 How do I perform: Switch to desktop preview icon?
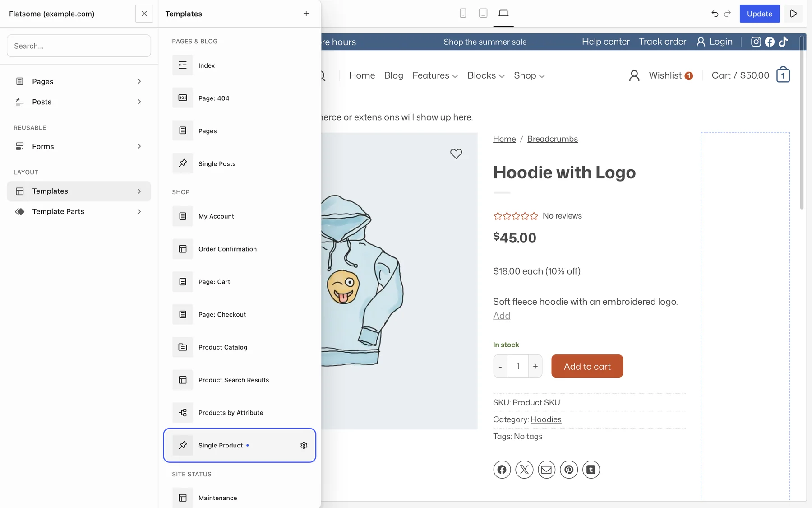point(503,13)
